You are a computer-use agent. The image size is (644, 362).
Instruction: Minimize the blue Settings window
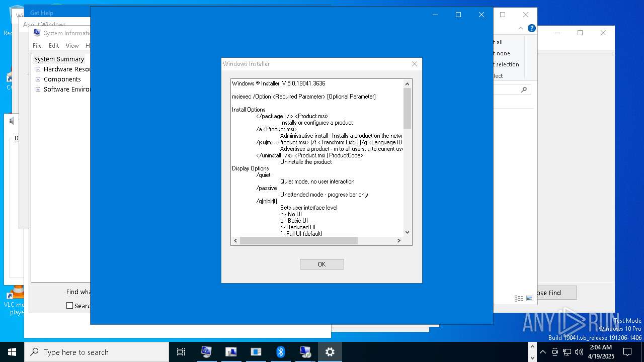click(435, 15)
